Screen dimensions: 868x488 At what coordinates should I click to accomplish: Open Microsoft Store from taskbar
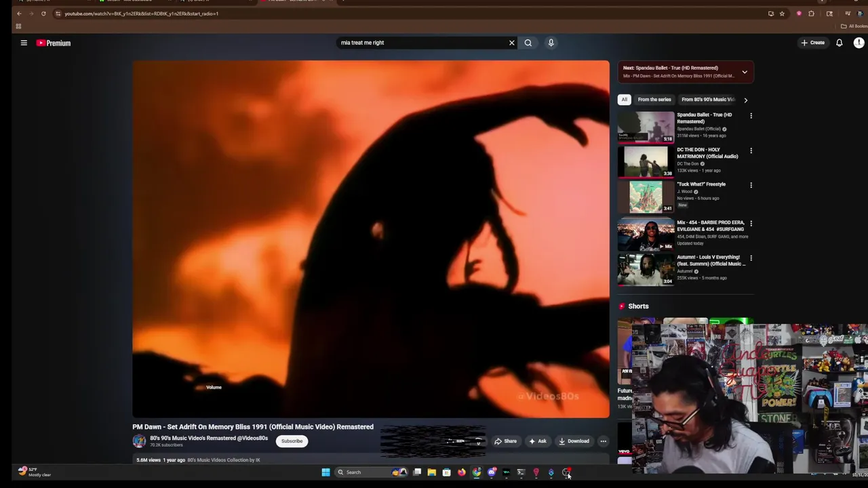[446, 472]
